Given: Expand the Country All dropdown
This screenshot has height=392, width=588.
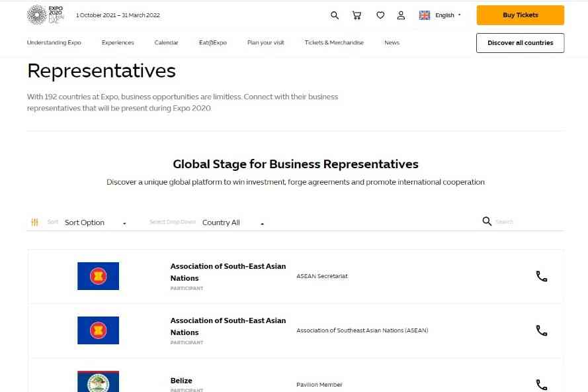Looking at the screenshot, I should pos(233,222).
